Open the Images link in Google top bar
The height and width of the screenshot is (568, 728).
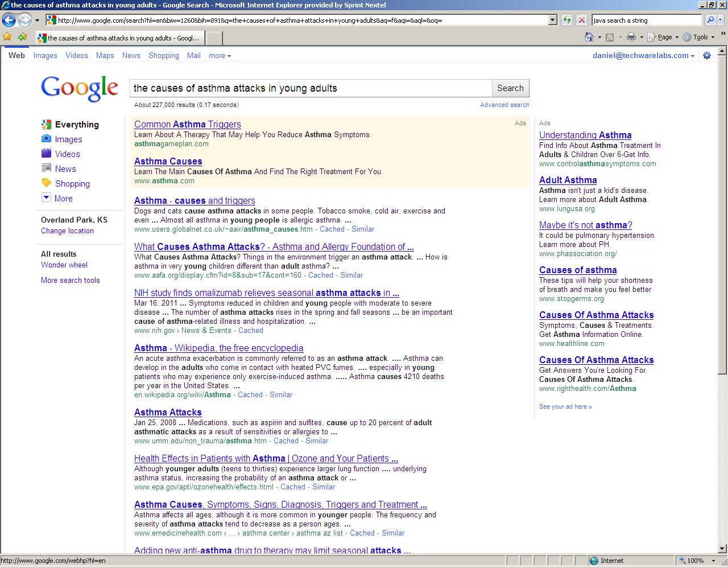[45, 55]
